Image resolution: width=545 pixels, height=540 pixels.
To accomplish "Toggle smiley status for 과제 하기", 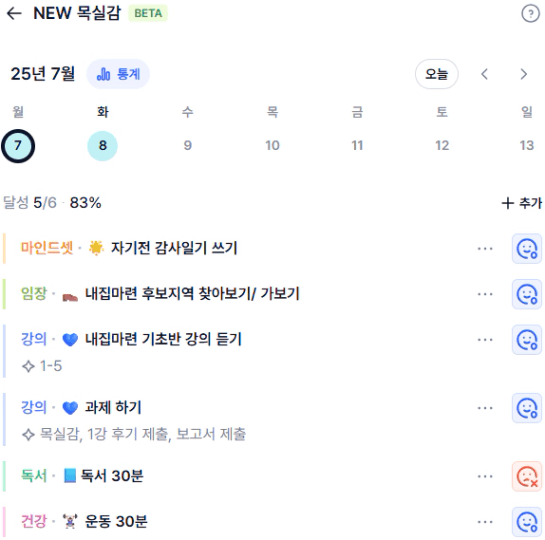I will (527, 408).
